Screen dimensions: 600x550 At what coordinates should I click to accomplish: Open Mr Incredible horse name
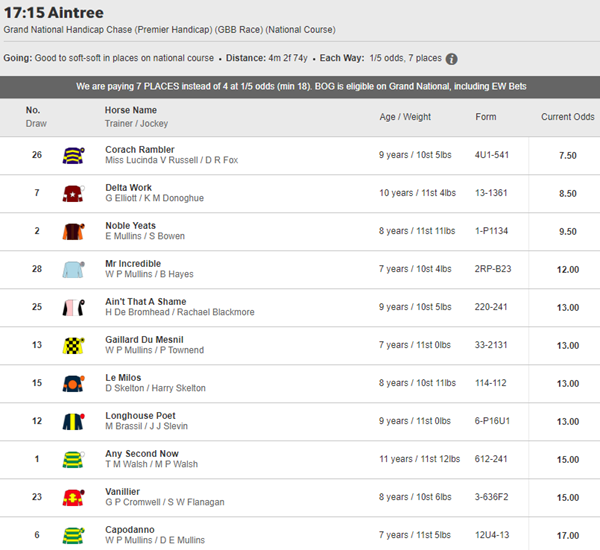133,264
